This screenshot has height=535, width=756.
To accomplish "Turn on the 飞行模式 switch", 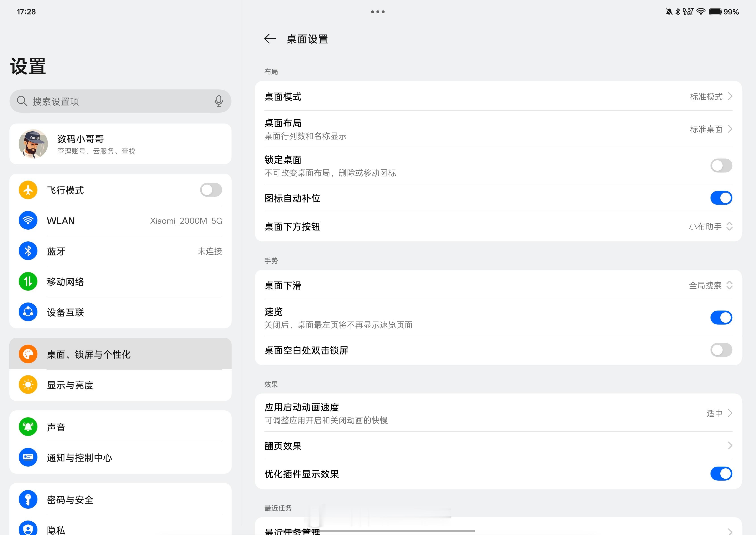I will click(x=211, y=190).
